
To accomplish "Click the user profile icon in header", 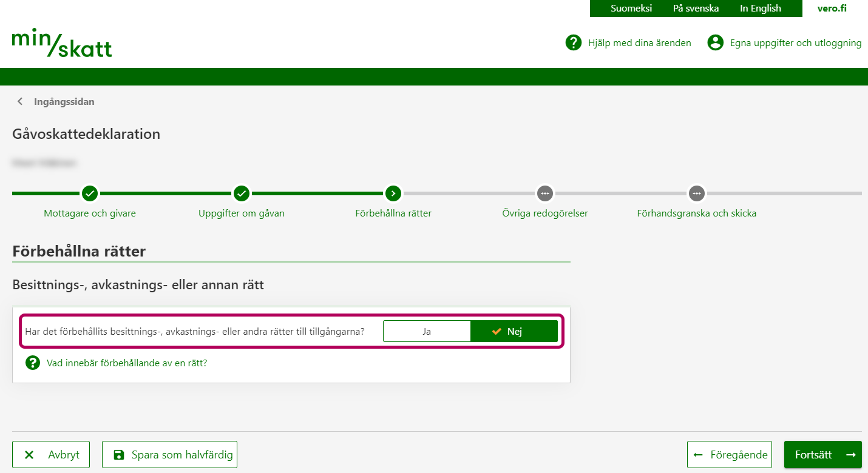I will tap(715, 42).
